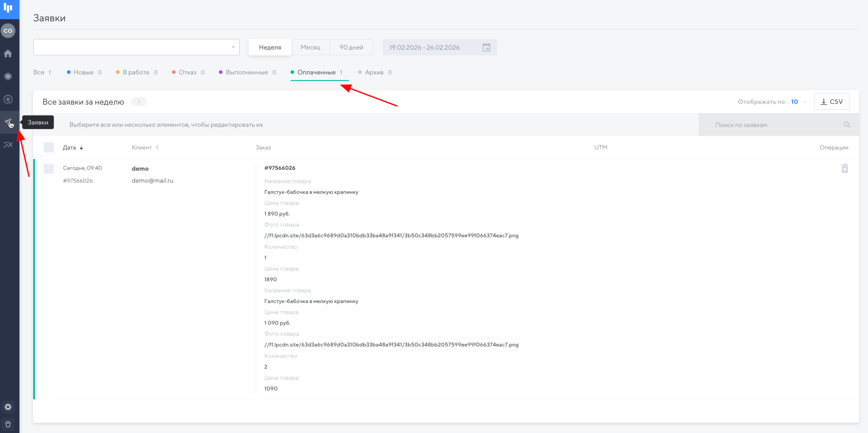868x433 pixels.
Task: Click the Поиск по заявкам search field
Action: (772, 125)
